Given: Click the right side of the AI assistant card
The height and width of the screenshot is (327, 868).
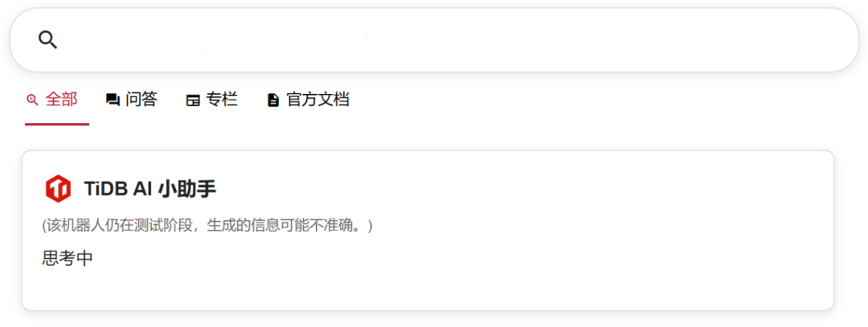Looking at the screenshot, I should (775, 230).
